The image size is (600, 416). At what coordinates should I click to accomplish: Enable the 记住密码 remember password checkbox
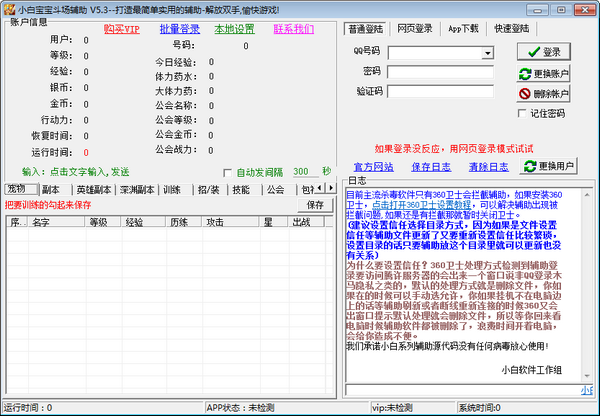pos(524,113)
